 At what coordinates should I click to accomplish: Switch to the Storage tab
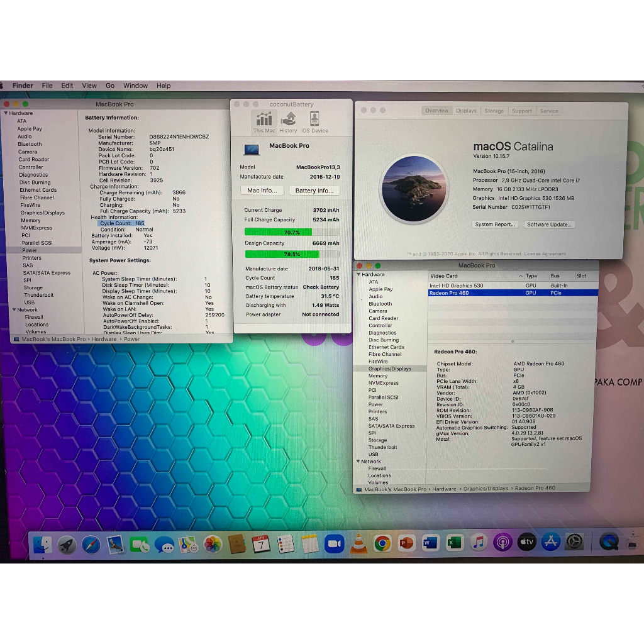[494, 111]
